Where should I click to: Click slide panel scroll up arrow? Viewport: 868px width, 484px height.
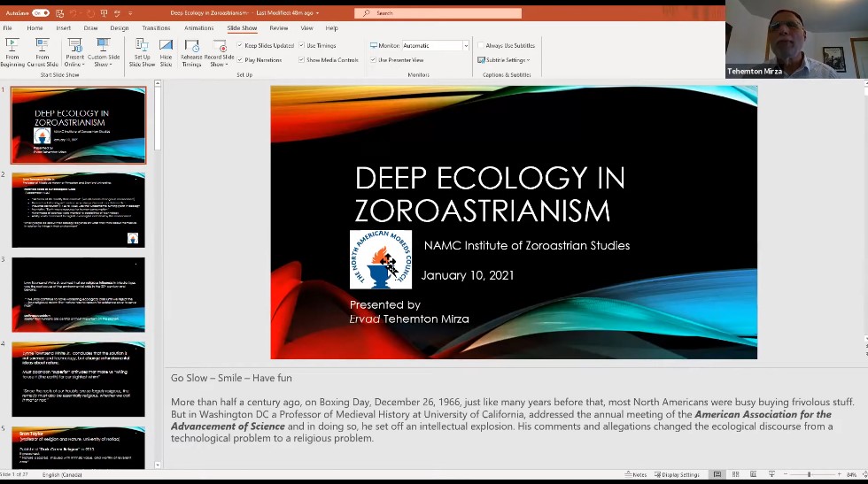click(158, 83)
